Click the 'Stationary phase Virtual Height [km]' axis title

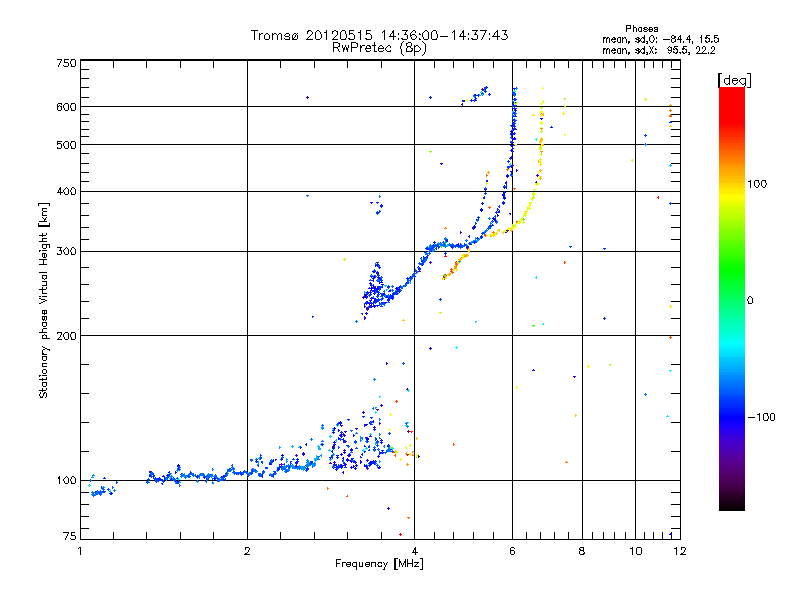click(x=44, y=300)
